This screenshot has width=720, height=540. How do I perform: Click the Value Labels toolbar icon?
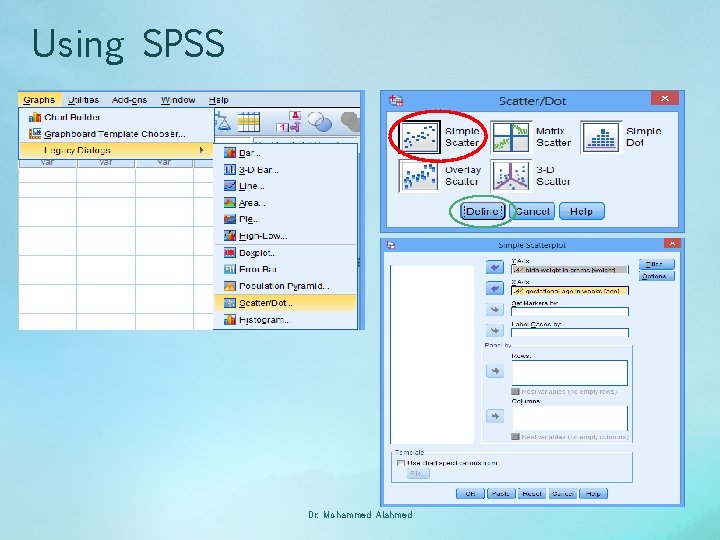(x=289, y=122)
